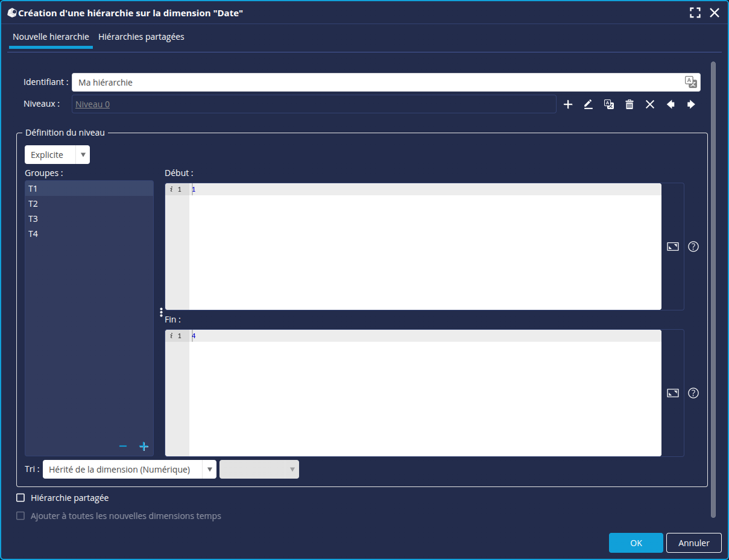Image resolution: width=729 pixels, height=560 pixels.
Task: Remove the selected group with the minus icon
Action: click(123, 447)
